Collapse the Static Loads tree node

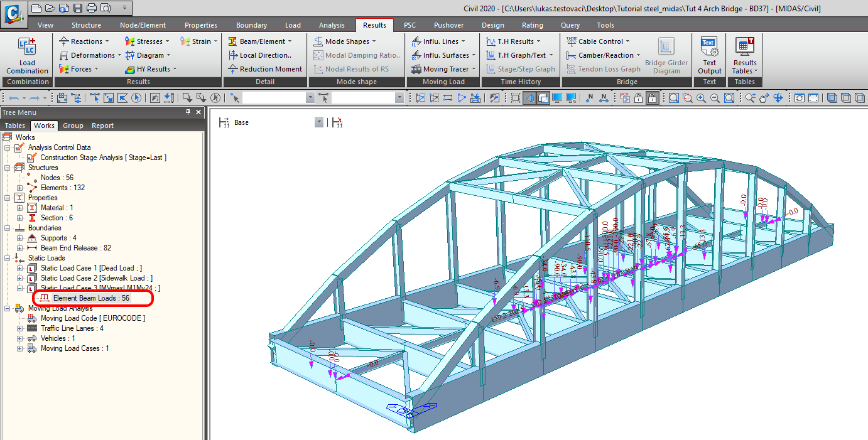point(8,258)
